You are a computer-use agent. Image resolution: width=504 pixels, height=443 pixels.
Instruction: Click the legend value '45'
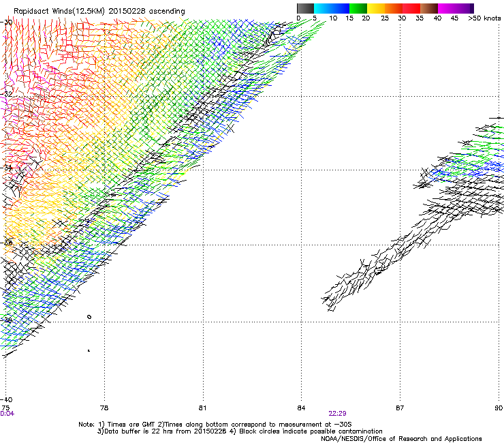[454, 18]
